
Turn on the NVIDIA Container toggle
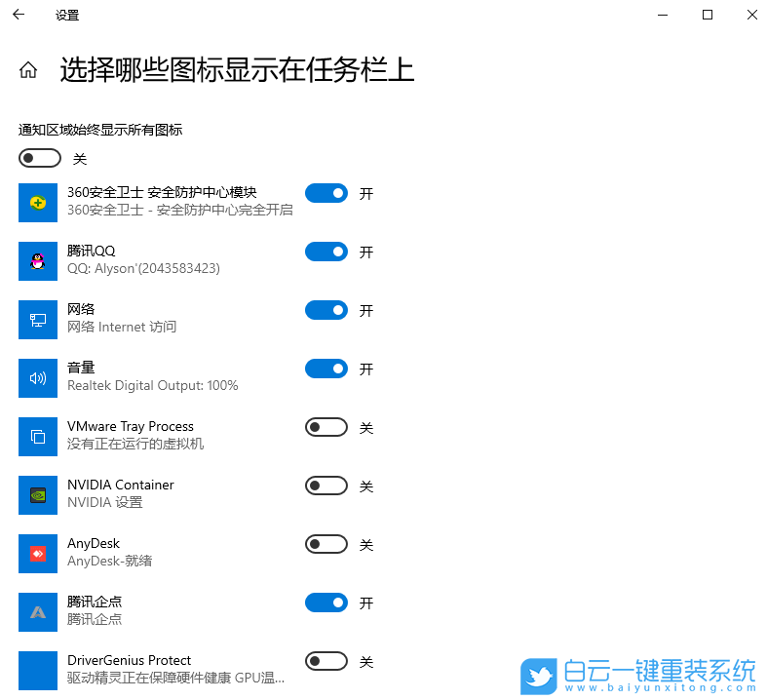pyautogui.click(x=326, y=486)
